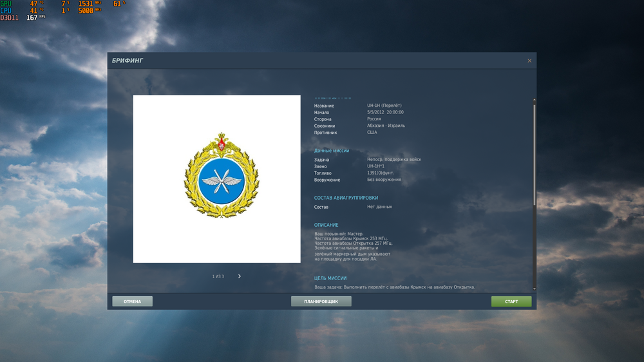
Task: Click the FPS counter value 167 overlay
Action: pos(32,17)
